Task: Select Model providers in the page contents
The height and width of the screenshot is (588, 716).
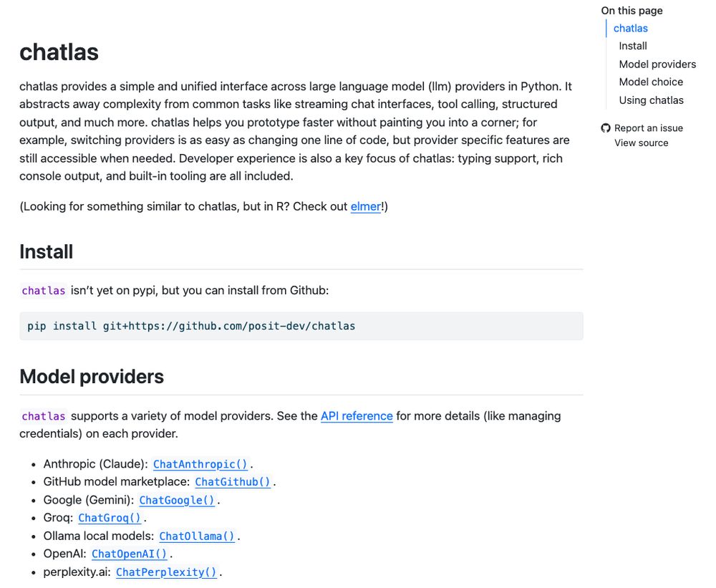Action: pos(657,64)
